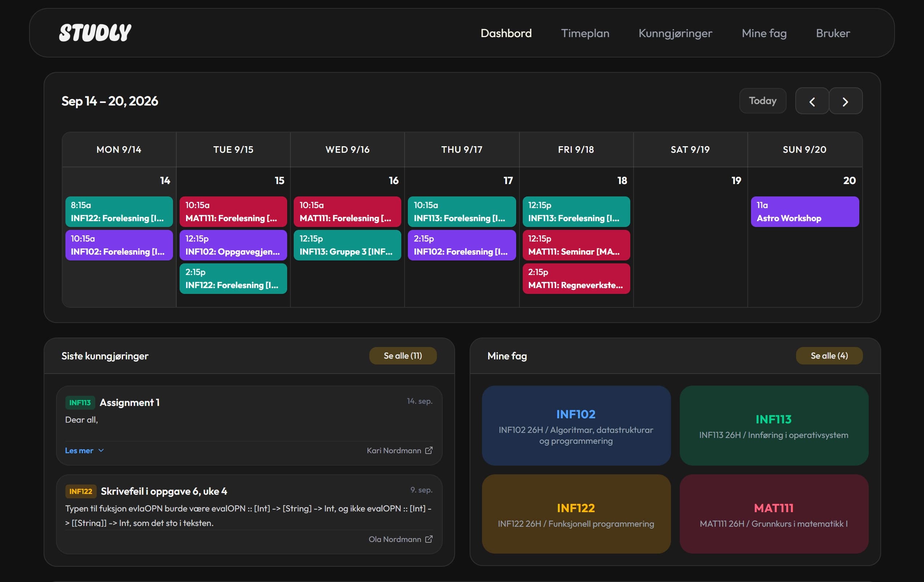Click Se alle (11) announcements button
This screenshot has height=582, width=924.
coord(402,355)
